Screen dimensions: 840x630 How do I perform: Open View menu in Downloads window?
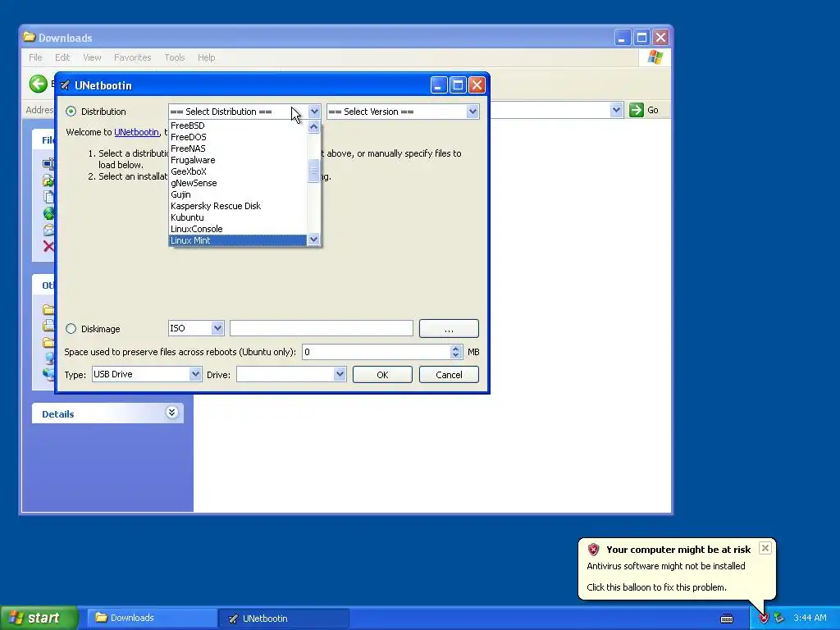pos(92,57)
